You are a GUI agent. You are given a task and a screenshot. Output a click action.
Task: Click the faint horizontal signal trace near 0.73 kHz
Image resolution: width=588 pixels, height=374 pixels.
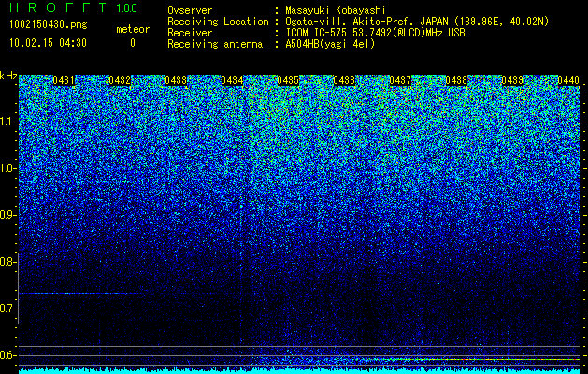pos(79,293)
